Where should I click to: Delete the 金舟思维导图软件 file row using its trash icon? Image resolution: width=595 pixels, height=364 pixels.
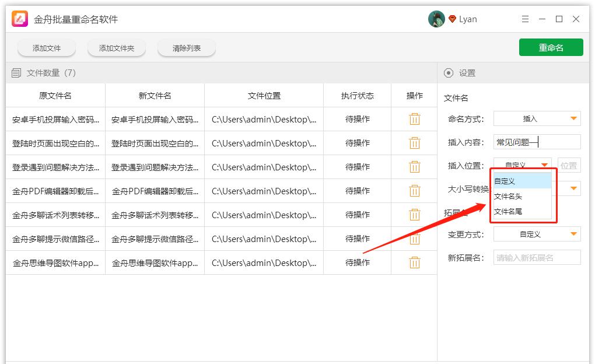[x=414, y=262]
